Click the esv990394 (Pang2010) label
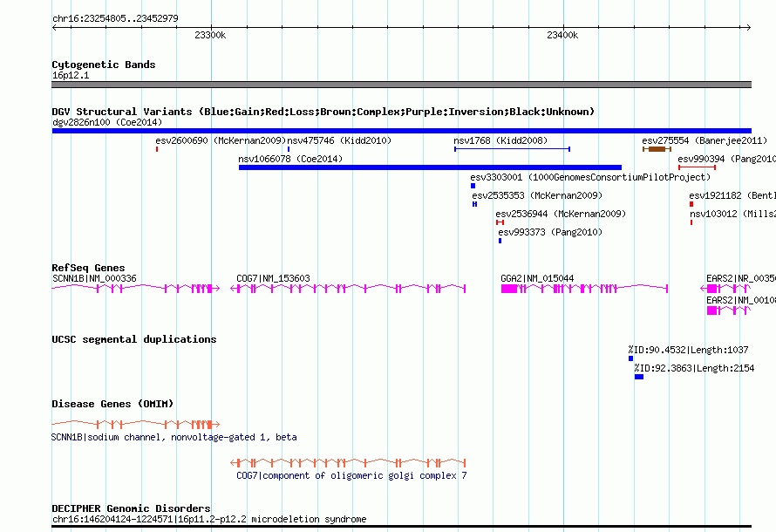Screen dimensions: 776x532 coord(726,159)
